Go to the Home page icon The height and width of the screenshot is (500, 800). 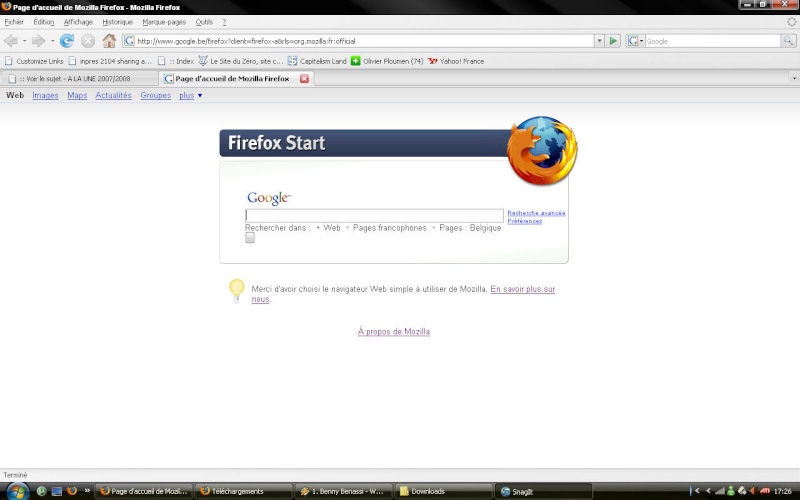[109, 41]
